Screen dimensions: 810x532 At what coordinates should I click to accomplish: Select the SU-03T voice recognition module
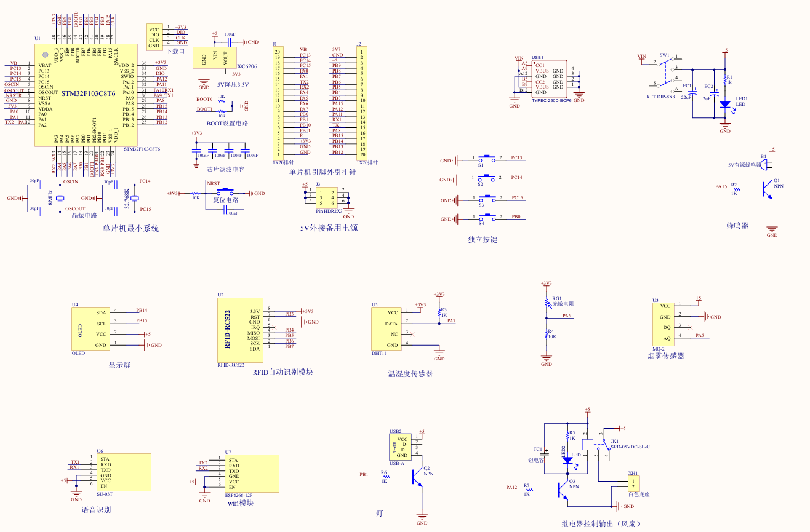123,472
